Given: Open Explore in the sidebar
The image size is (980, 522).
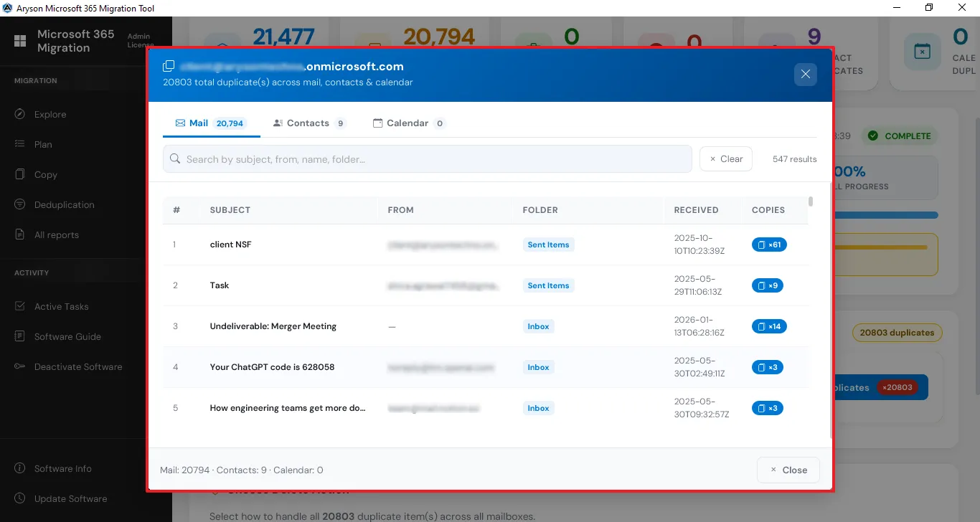Looking at the screenshot, I should pyautogui.click(x=50, y=114).
